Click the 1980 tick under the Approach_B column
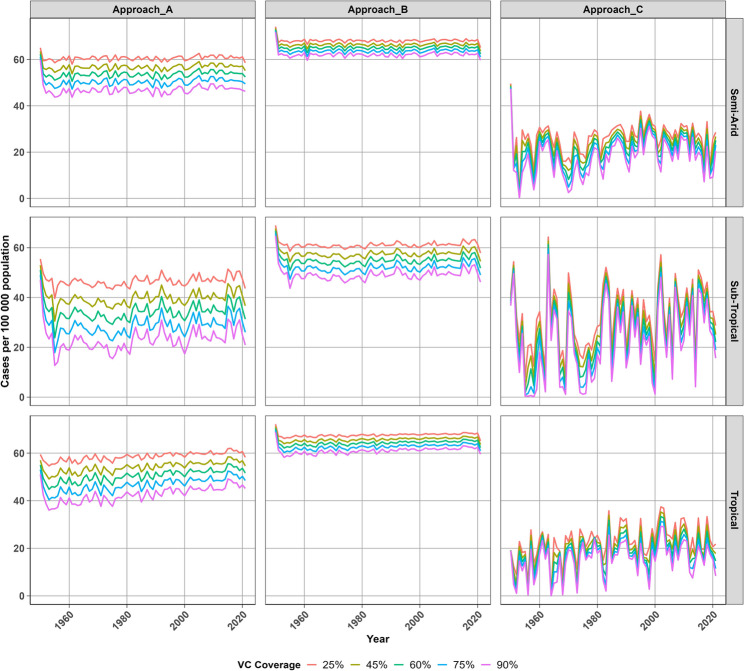 (x=357, y=620)
